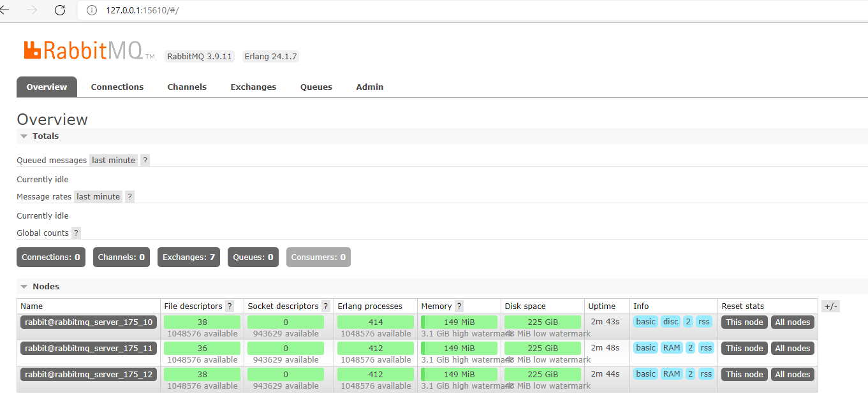Open node rabbit@rabbitmq_server_175_10
868x404 pixels.
[89, 322]
